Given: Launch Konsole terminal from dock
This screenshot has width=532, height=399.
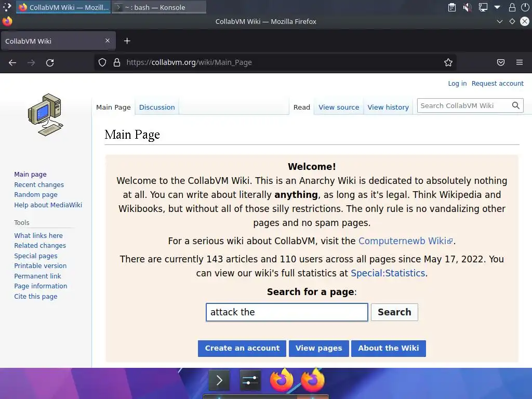Looking at the screenshot, I should coord(219,380).
